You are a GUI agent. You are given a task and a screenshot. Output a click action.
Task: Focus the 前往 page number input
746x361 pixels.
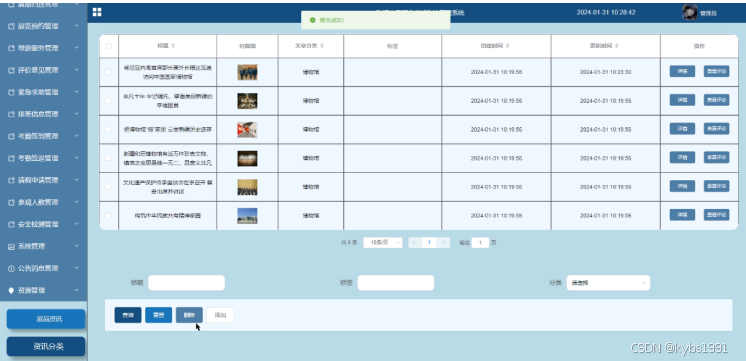[x=480, y=243]
